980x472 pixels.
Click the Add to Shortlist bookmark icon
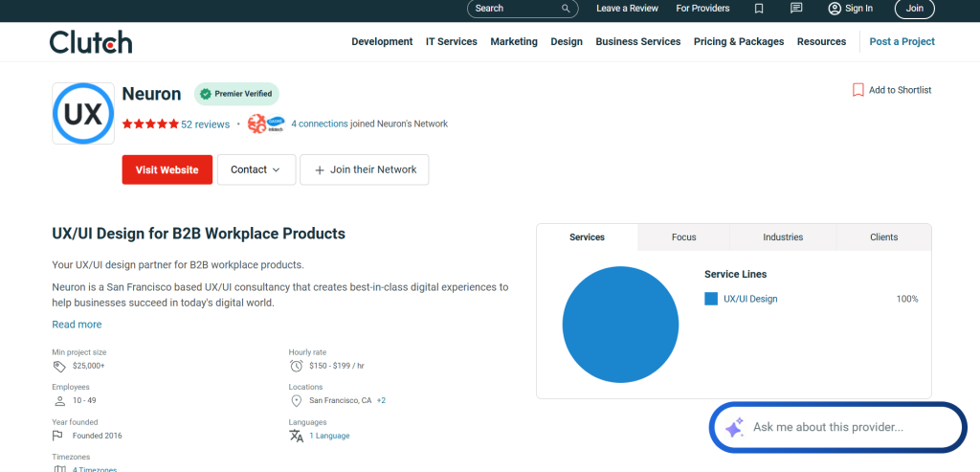[x=857, y=90]
